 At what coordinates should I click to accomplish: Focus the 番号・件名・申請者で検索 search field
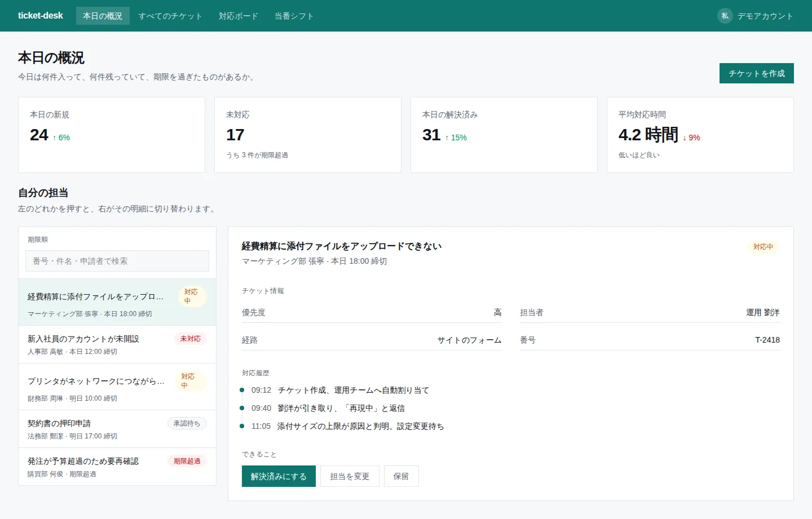pos(117,261)
